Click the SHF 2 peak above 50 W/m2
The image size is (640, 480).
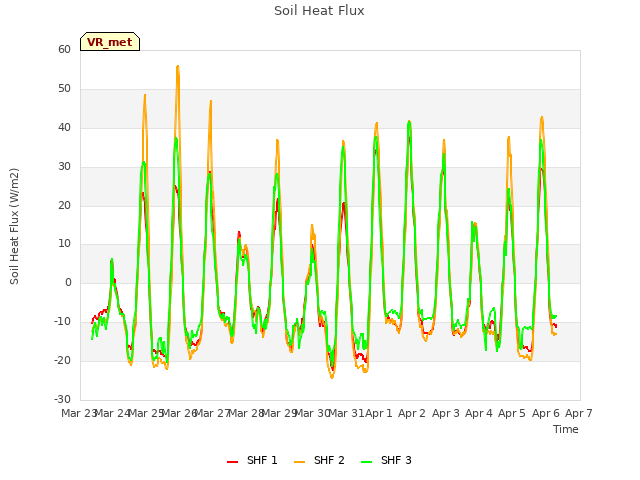pyautogui.click(x=178, y=67)
